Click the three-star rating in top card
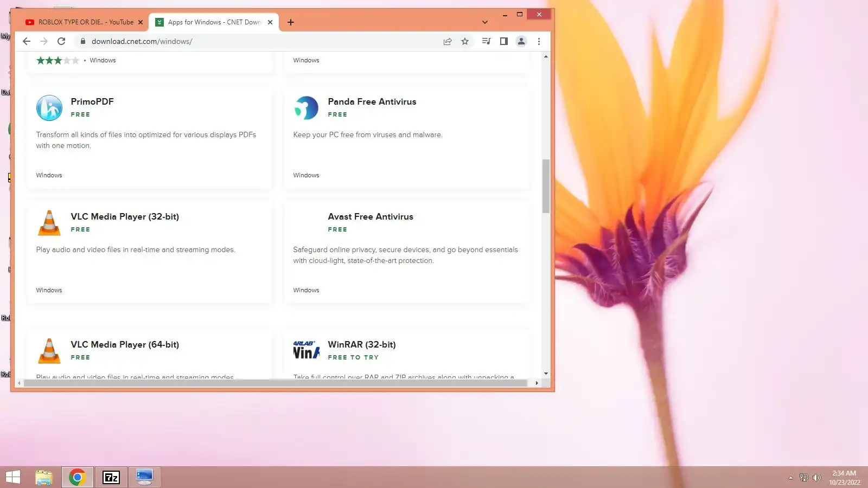868x488 pixels. pyautogui.click(x=58, y=60)
